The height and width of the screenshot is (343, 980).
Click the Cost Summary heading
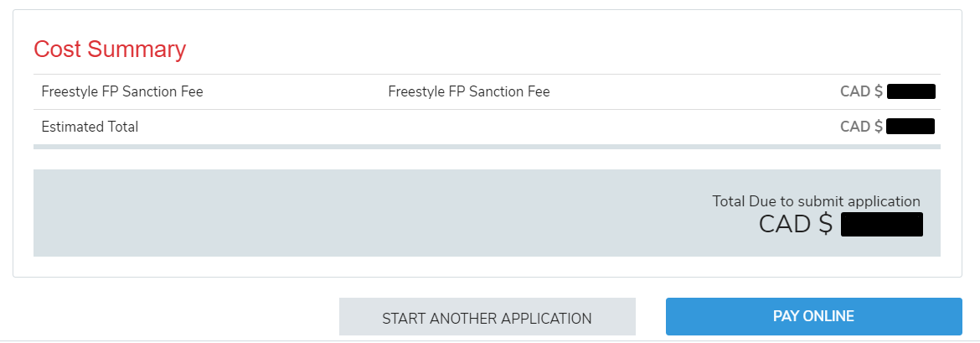point(110,49)
